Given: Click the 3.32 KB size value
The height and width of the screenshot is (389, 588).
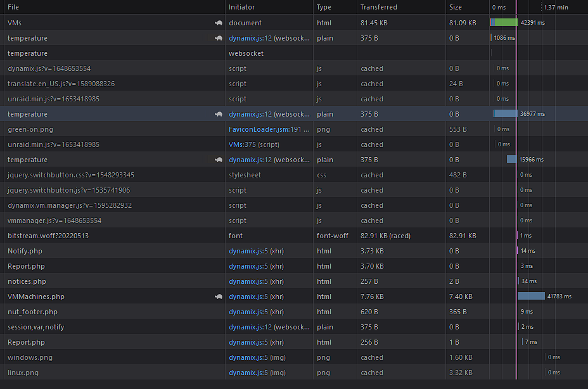Looking at the screenshot, I should pos(461,373).
